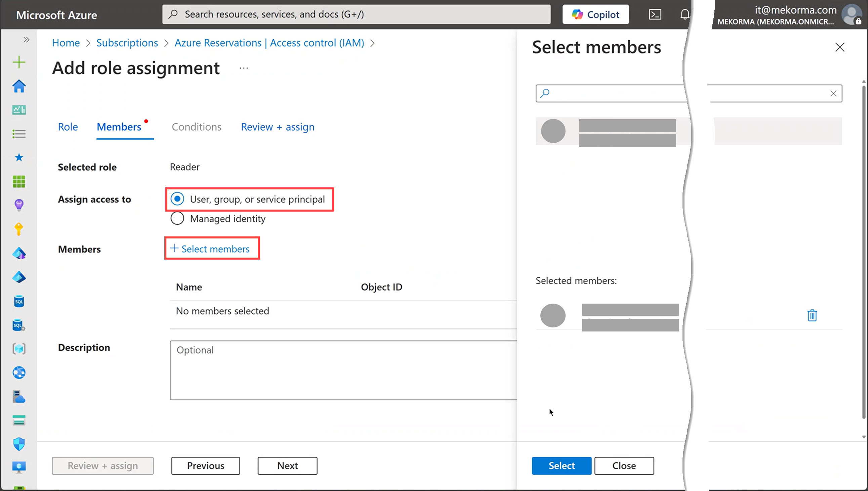Open the Dashboard chart icon in the sidebar
Screen dimensions: 868x491
(19, 110)
